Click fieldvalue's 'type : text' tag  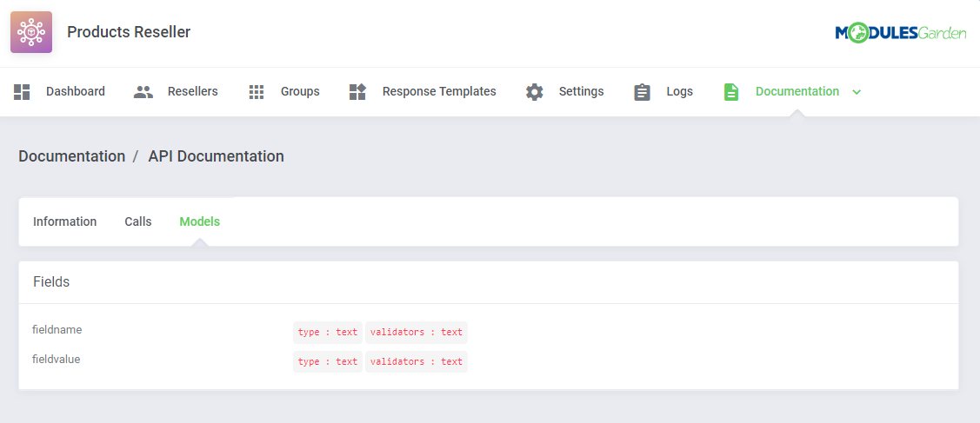[x=328, y=362]
